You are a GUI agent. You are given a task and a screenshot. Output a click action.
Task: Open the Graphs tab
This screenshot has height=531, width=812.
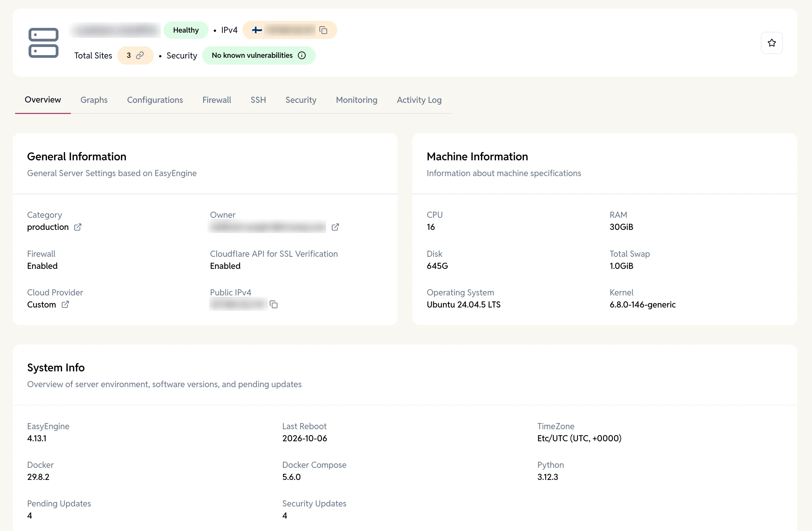point(94,100)
